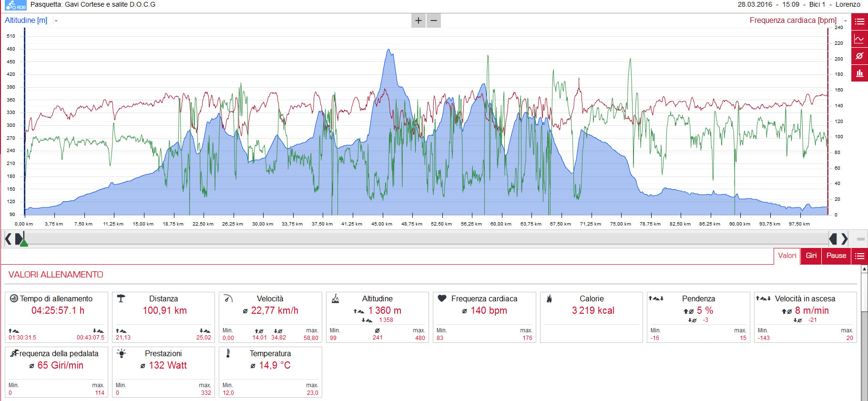Click the zoom out minus button
Viewport: 868px width, 401px height.
[x=434, y=21]
